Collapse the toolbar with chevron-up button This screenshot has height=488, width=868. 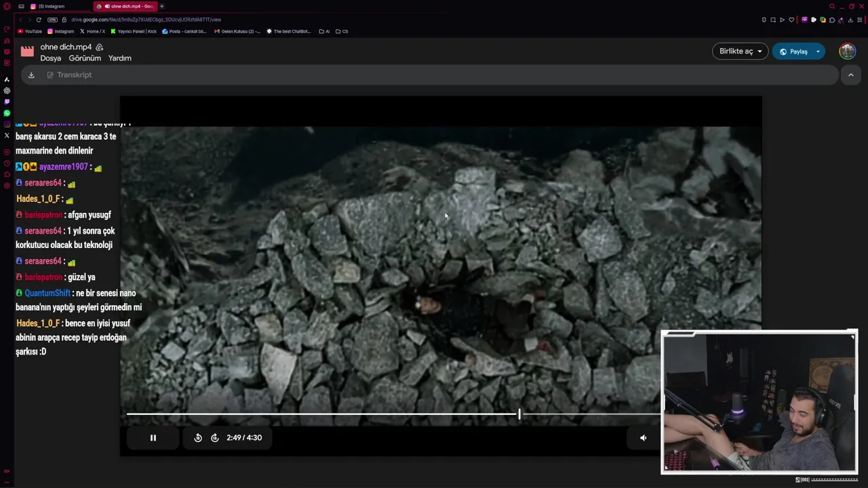coord(850,75)
